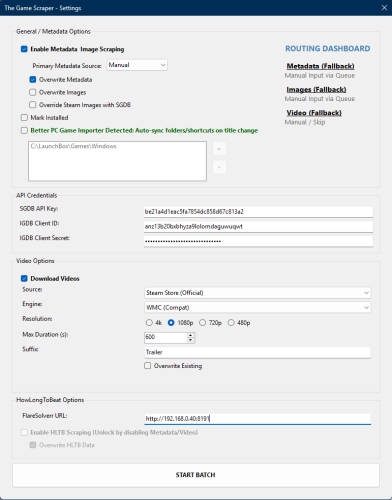The height and width of the screenshot is (500, 392).
Task: Expand video Source dropdown Steam Store
Action: [x=257, y=293]
